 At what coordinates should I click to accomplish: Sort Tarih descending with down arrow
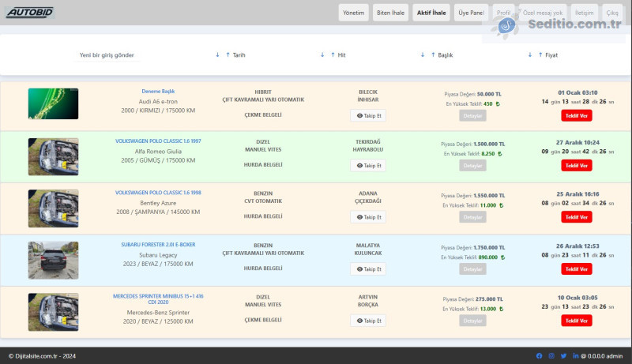(x=217, y=55)
